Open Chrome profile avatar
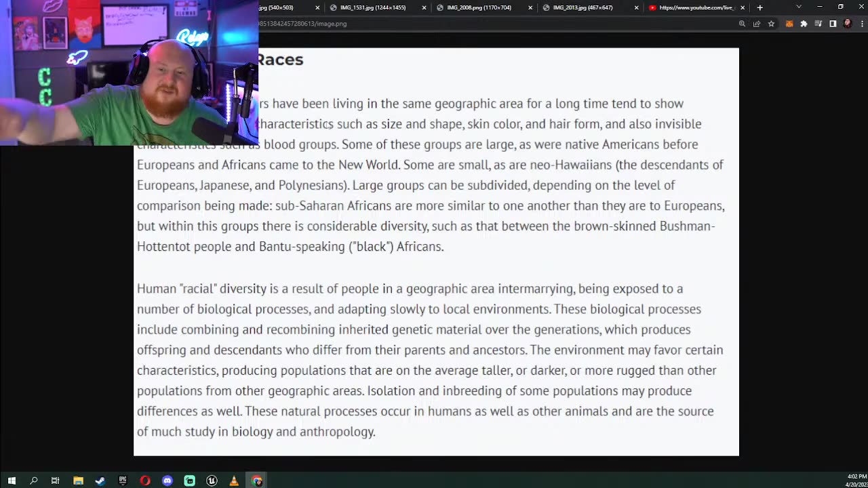The height and width of the screenshot is (488, 868). tap(847, 24)
